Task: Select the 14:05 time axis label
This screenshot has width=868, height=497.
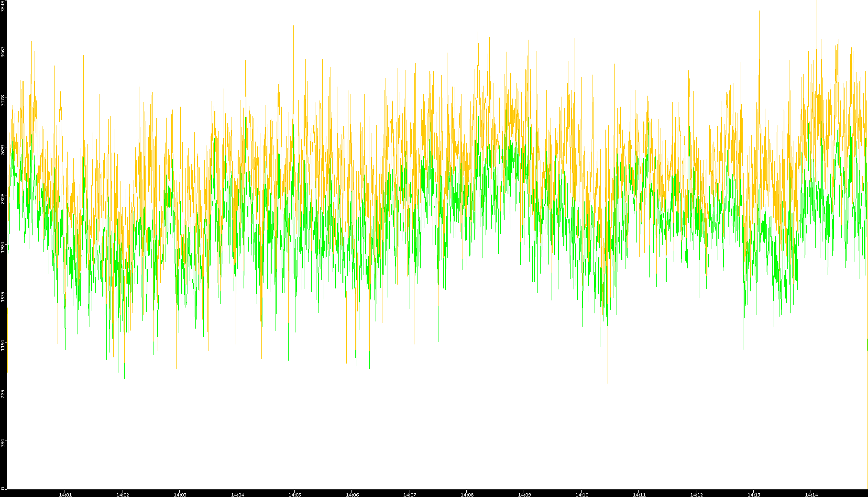Action: [295, 495]
